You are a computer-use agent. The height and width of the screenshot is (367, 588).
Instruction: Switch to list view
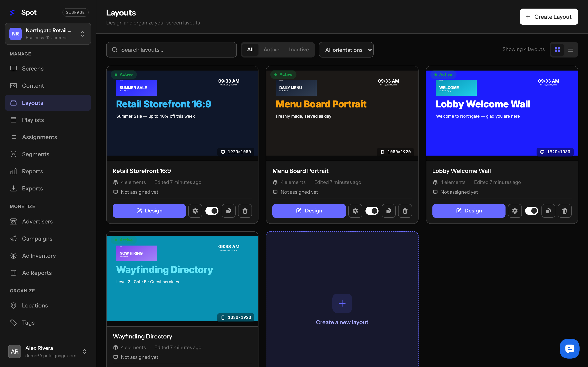[x=570, y=50]
